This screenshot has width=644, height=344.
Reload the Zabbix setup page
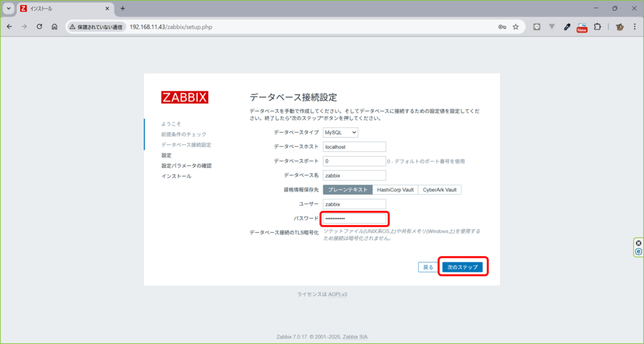pyautogui.click(x=40, y=26)
